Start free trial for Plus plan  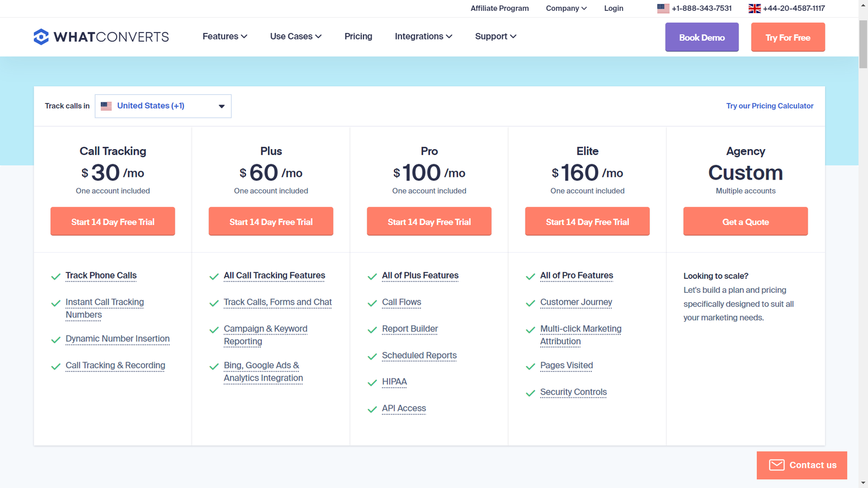click(x=271, y=221)
